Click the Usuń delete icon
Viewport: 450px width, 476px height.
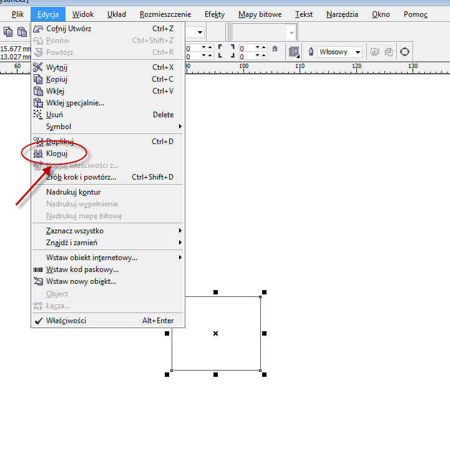[38, 115]
